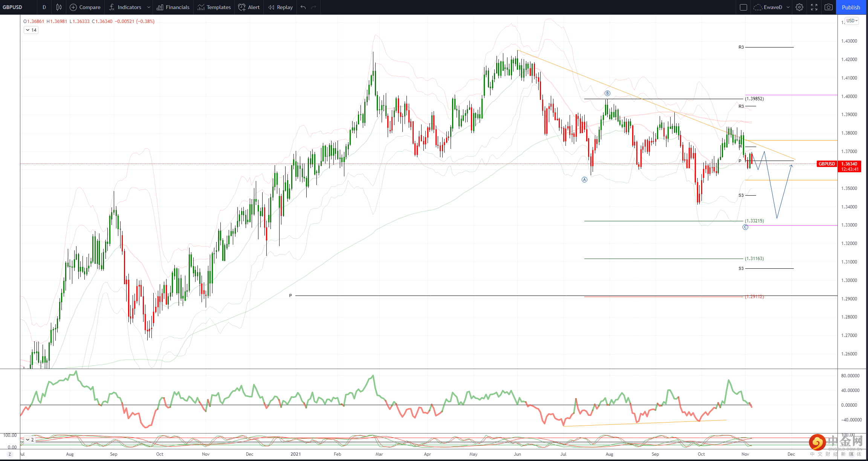Open the USD currency dropdown
Screen dimensions: 868x461
[852, 21]
